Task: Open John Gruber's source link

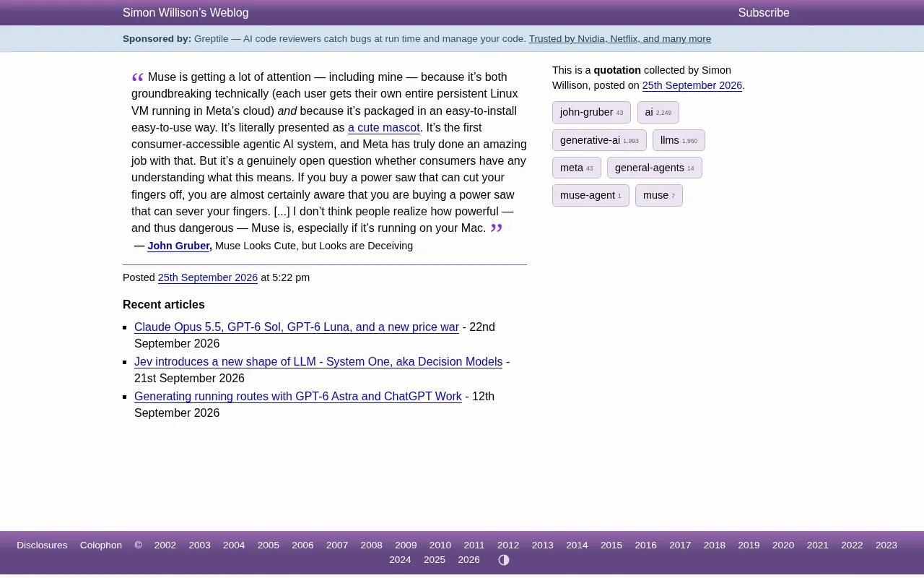Action: (178, 246)
